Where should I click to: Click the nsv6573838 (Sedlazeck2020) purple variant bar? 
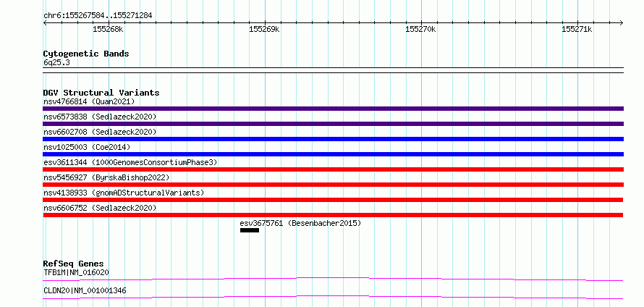333,124
